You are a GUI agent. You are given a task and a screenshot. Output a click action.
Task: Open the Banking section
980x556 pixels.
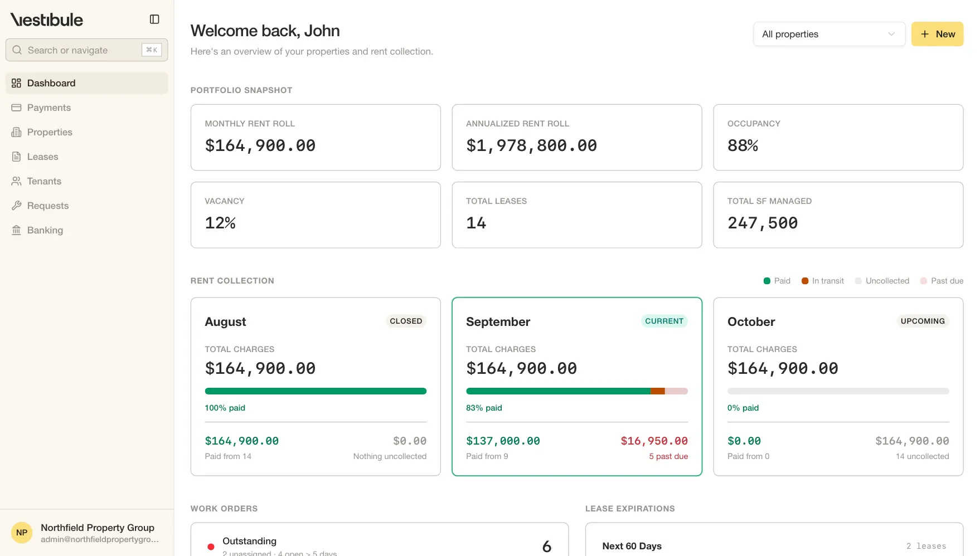(x=87, y=230)
